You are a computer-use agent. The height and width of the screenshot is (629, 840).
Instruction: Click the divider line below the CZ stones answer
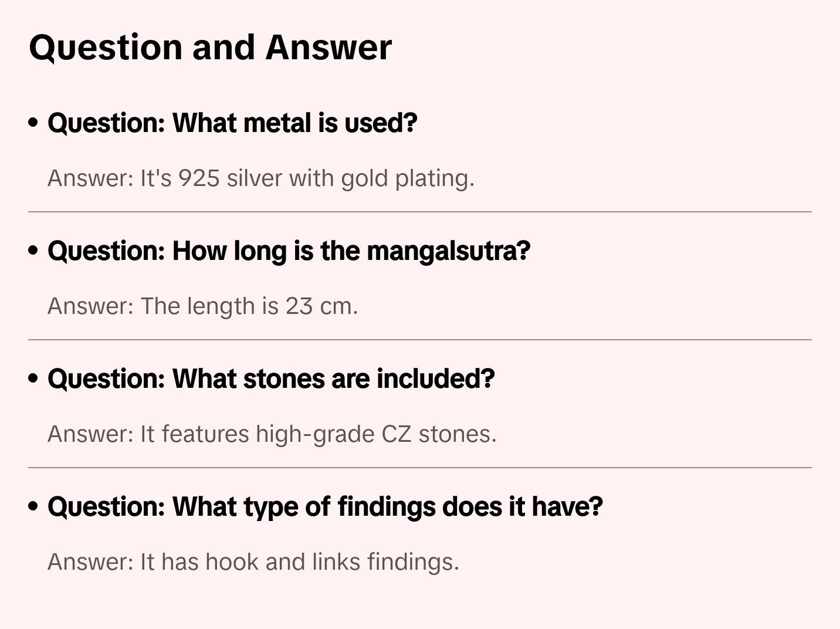point(420,468)
